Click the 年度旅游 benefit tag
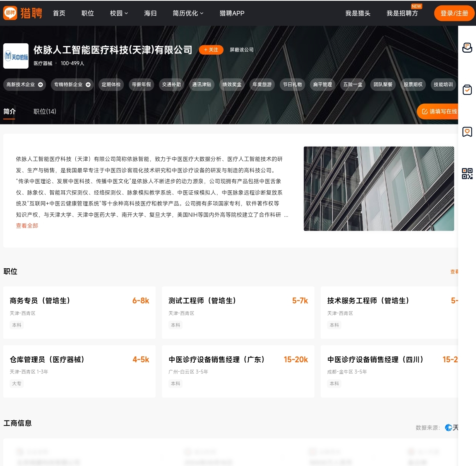This screenshot has width=476, height=466. (262, 85)
